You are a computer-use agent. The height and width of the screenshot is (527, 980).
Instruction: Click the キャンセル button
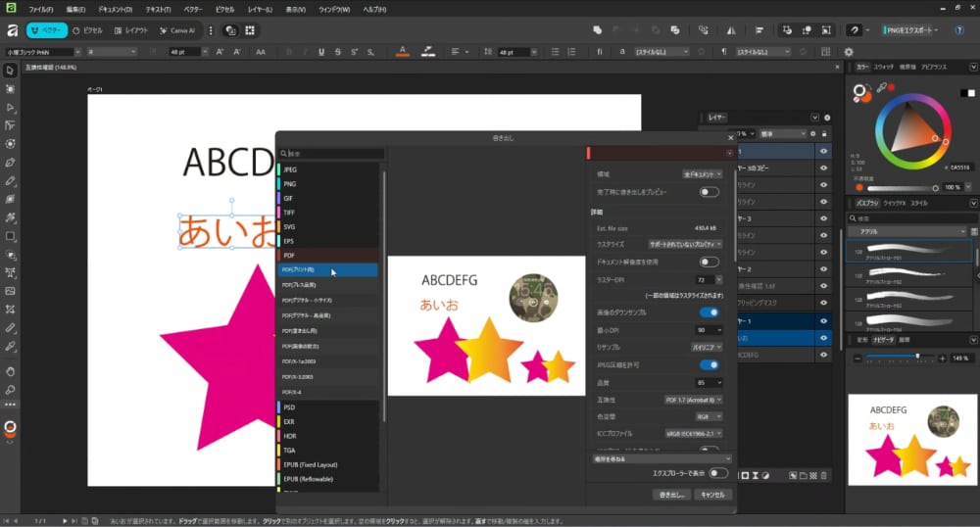tap(712, 495)
